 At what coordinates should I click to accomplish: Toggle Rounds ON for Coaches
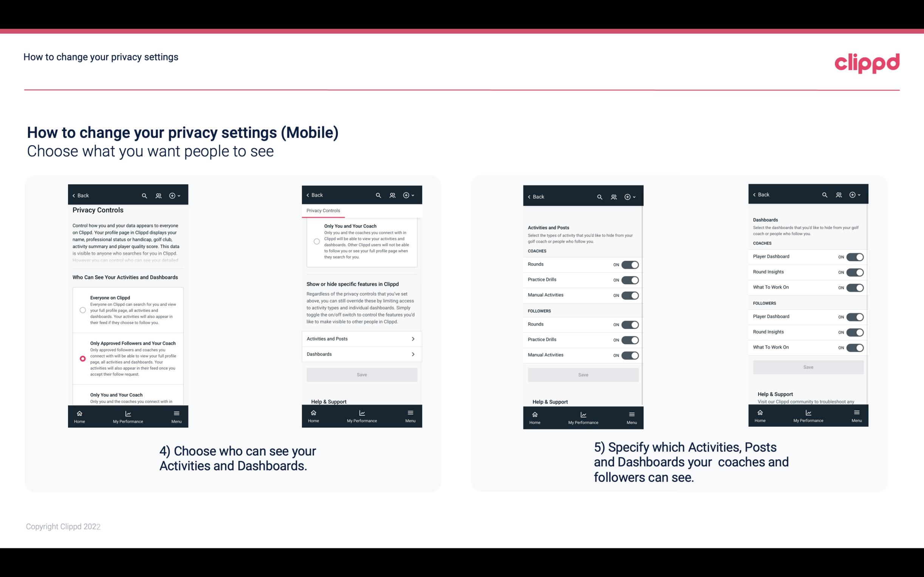(628, 264)
